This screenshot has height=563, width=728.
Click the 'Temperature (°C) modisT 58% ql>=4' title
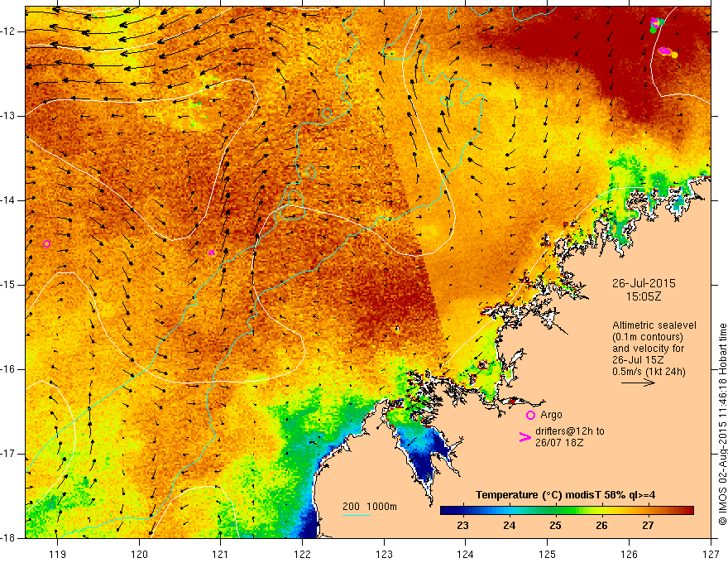[566, 495]
